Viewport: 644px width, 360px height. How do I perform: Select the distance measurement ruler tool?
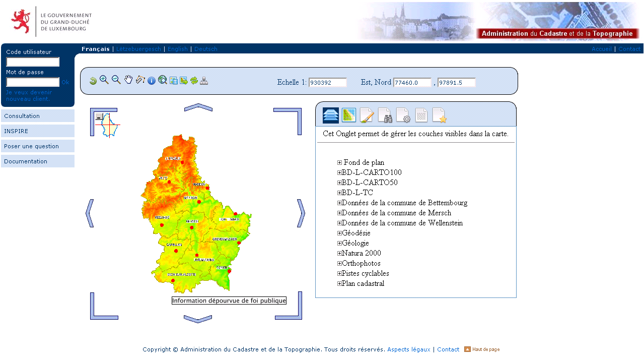coord(140,80)
